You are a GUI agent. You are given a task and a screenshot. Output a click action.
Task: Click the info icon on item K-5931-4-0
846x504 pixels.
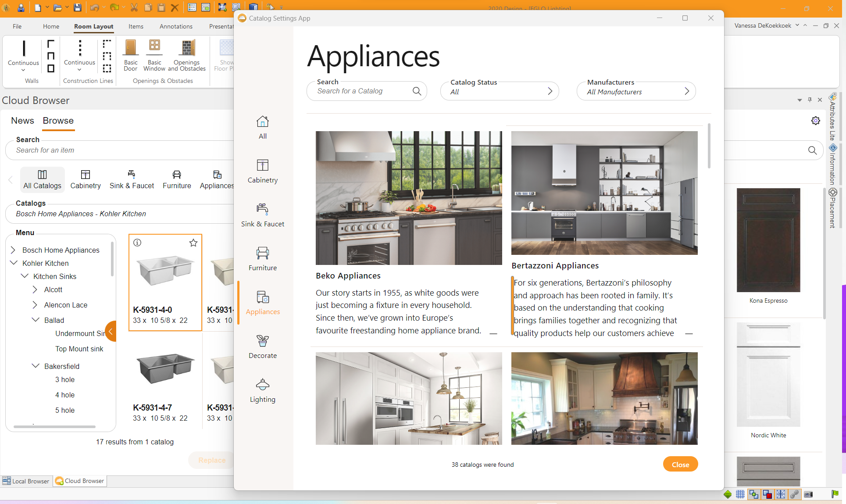pyautogui.click(x=137, y=243)
